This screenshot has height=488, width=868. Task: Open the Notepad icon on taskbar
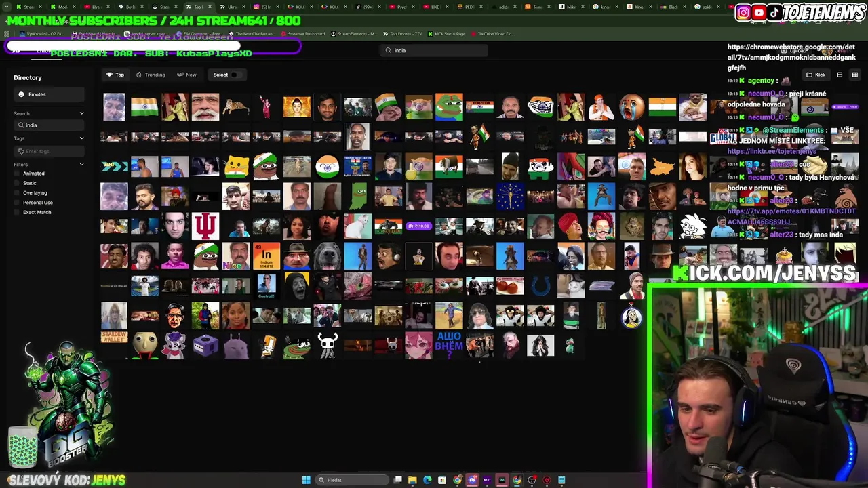tap(561, 480)
